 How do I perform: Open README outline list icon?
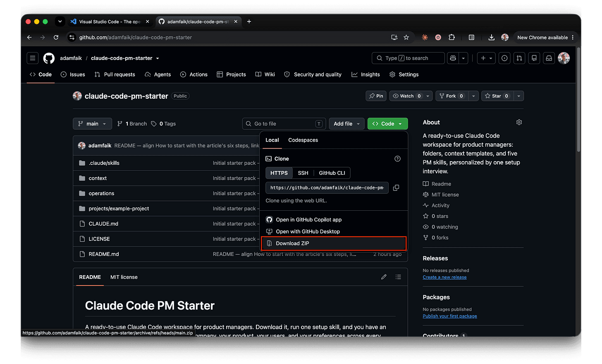[398, 277]
